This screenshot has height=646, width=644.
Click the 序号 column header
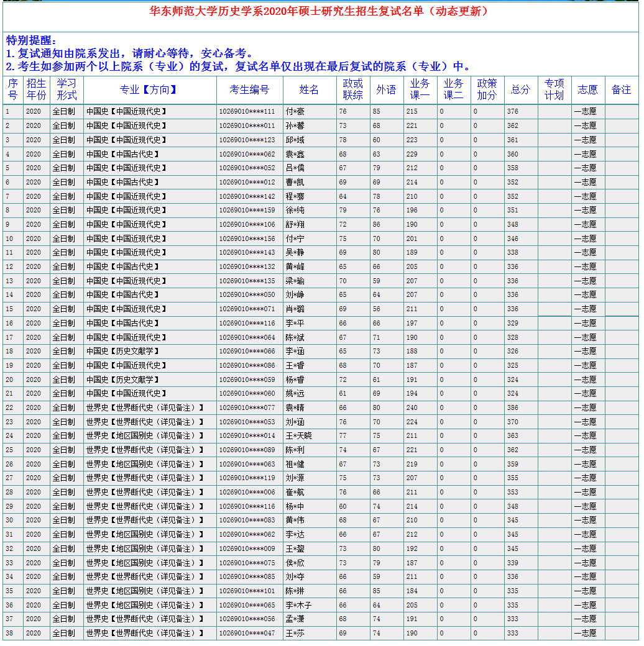coord(12,89)
